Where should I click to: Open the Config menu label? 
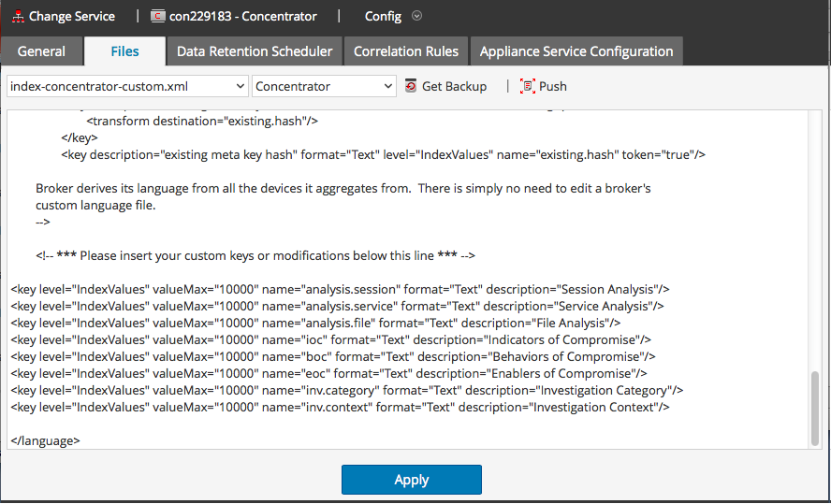tap(384, 16)
